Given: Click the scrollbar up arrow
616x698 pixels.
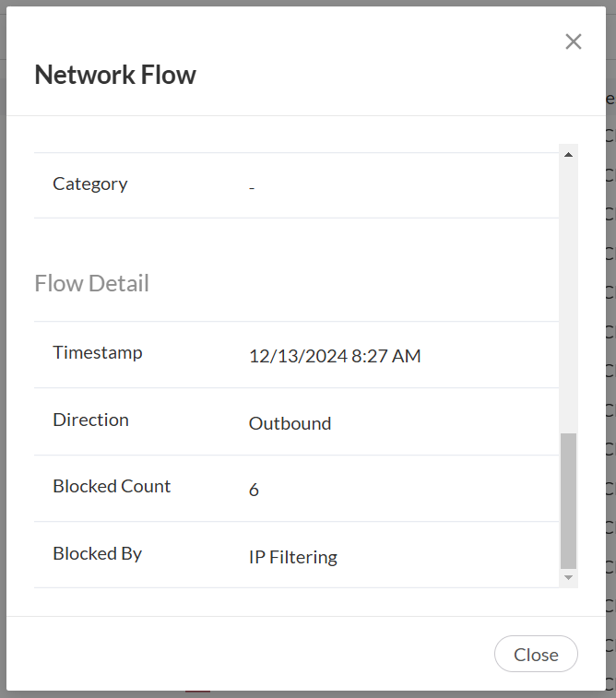Looking at the screenshot, I should click(568, 154).
